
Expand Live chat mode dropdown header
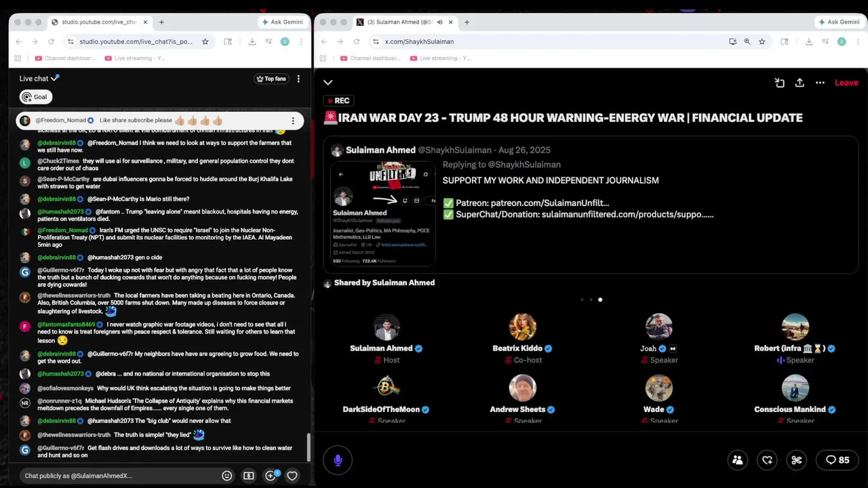tap(39, 79)
